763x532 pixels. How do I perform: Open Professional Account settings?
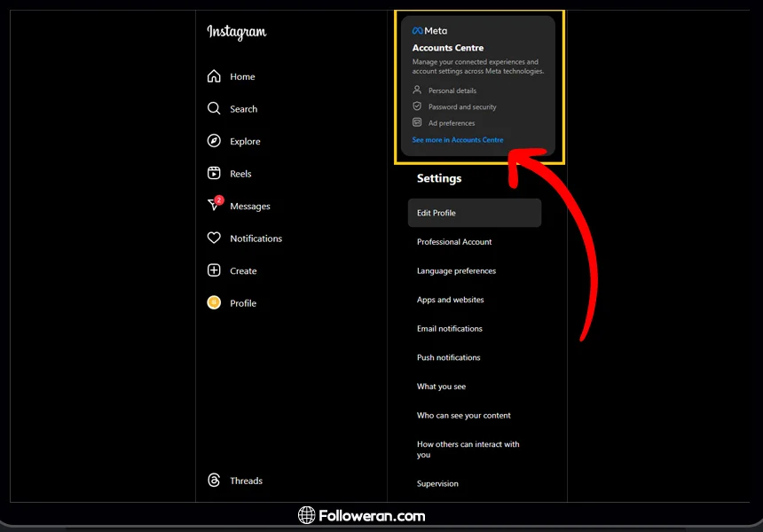pos(454,242)
